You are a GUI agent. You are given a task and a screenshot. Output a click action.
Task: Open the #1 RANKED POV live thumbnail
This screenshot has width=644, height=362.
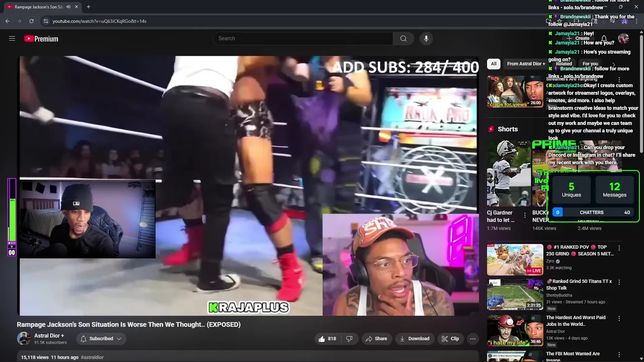coord(515,259)
